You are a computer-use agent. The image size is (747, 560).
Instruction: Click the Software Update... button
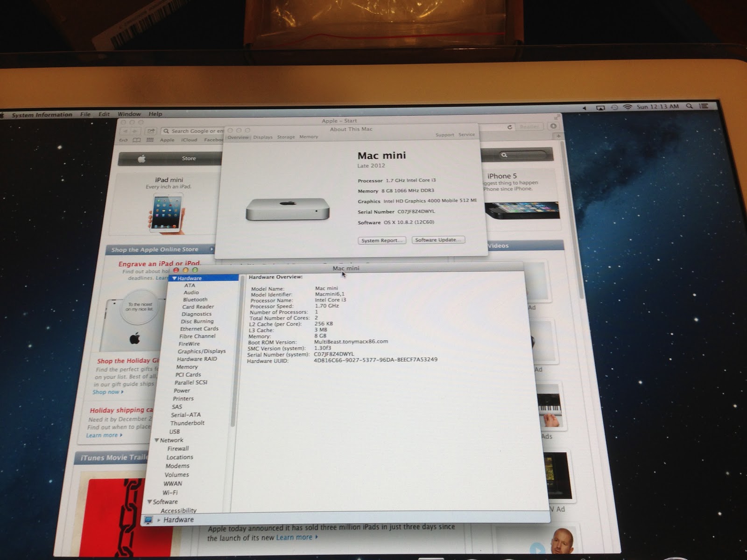pyautogui.click(x=438, y=240)
